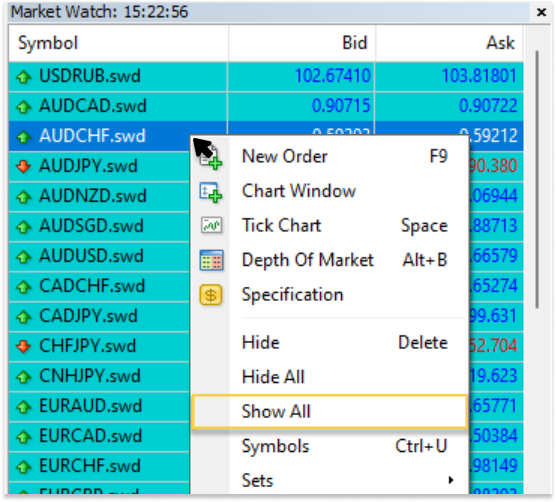Select the AUDCAD.swd row

pyautogui.click(x=266, y=106)
